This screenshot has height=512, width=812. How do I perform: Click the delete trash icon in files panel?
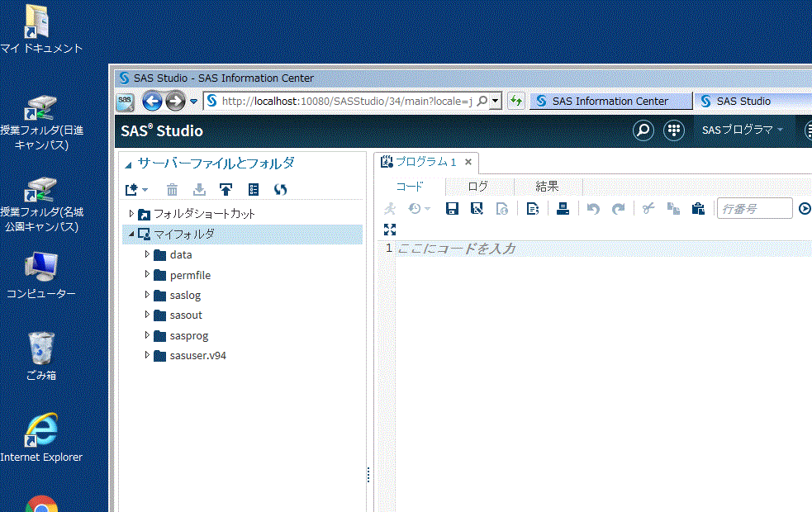point(172,189)
